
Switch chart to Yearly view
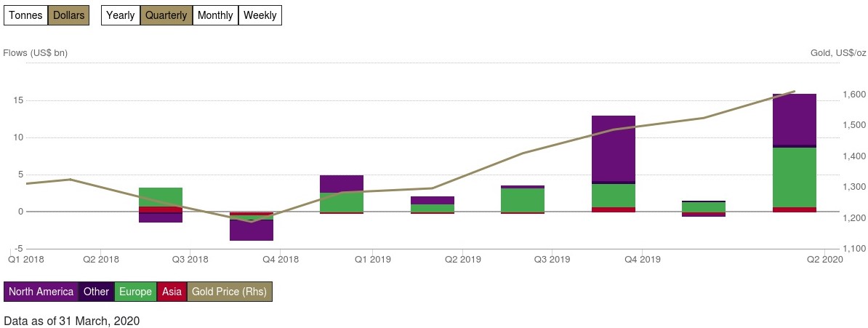(120, 15)
